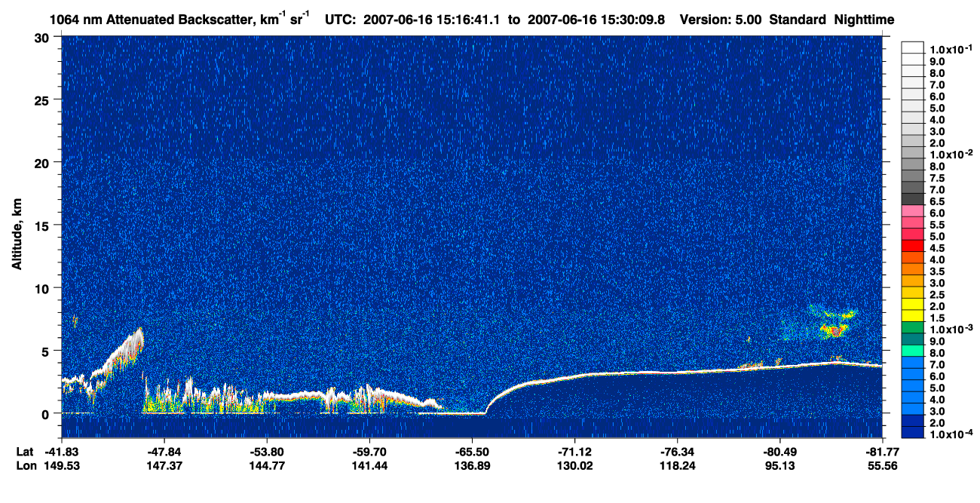The image size is (980, 503).
Task: Click colorbar label "3.5"
Action: [937, 271]
